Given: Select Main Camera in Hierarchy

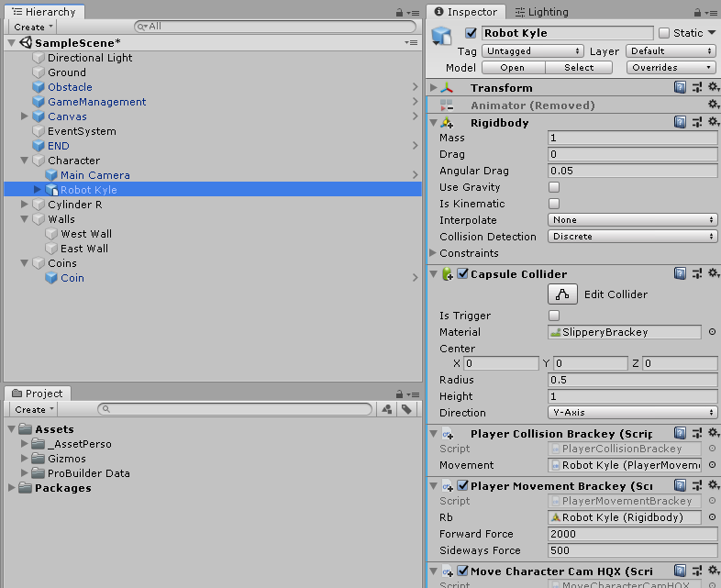Looking at the screenshot, I should click(x=95, y=175).
